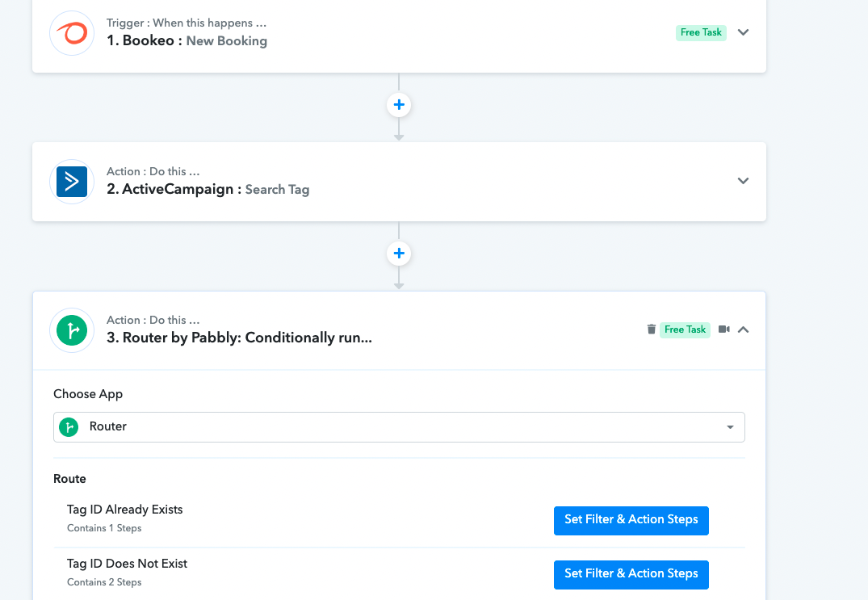Screen dimensions: 868x600
Task: Open the video tutorial camera icon
Action: [x=724, y=329]
